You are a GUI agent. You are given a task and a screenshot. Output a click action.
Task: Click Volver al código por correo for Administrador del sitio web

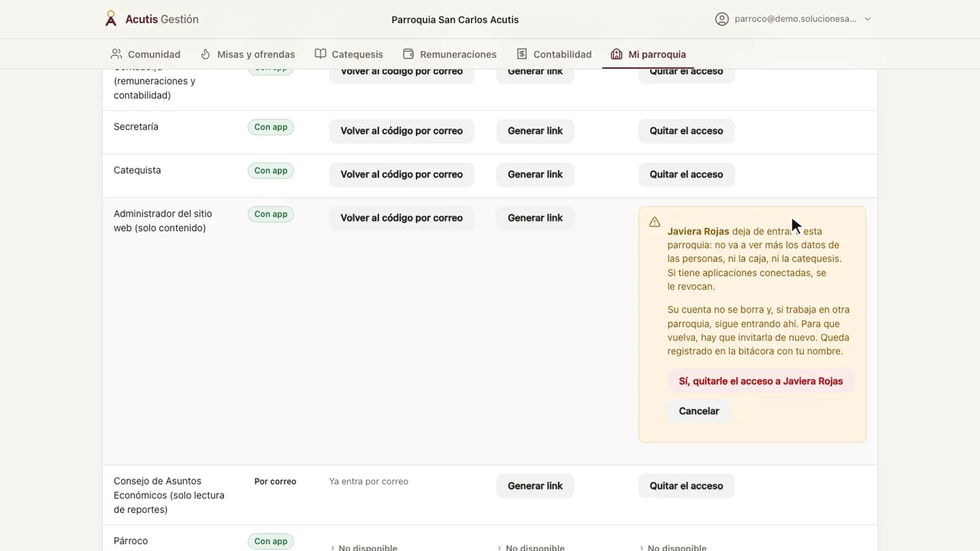[402, 218]
